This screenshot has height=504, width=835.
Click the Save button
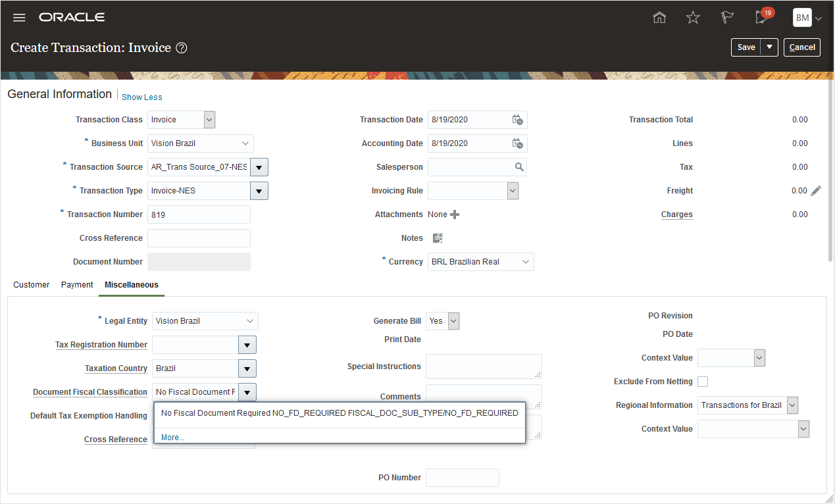pos(746,47)
